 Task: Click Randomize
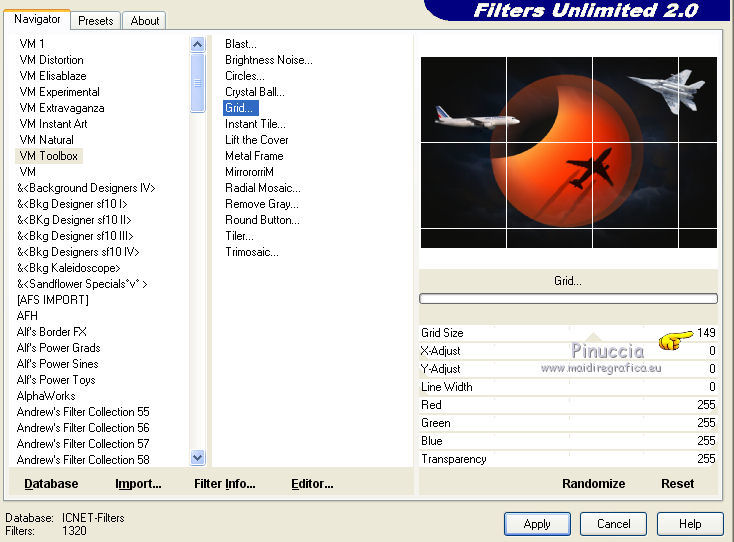(x=594, y=483)
